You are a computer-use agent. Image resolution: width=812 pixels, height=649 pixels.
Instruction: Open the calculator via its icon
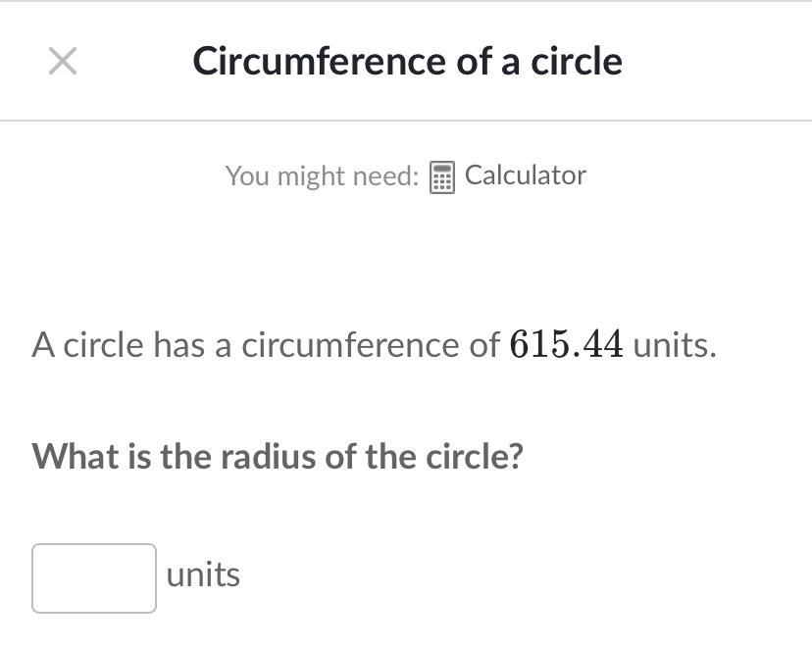click(x=442, y=177)
